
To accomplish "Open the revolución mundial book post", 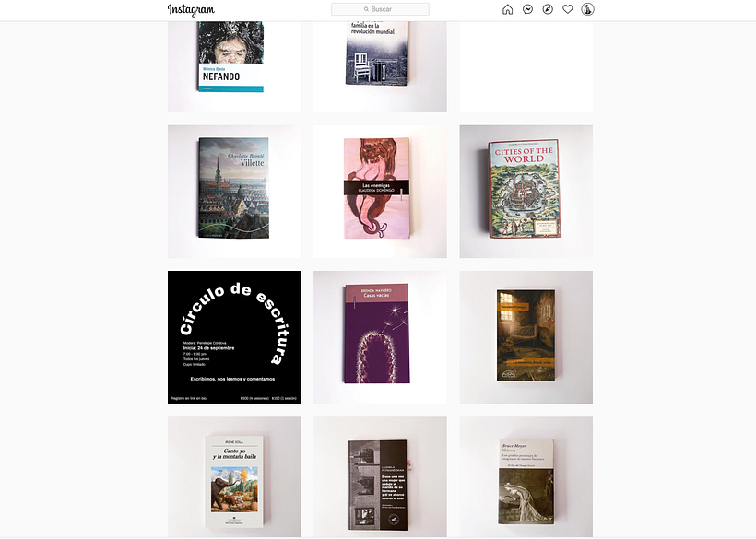I will (x=380, y=66).
